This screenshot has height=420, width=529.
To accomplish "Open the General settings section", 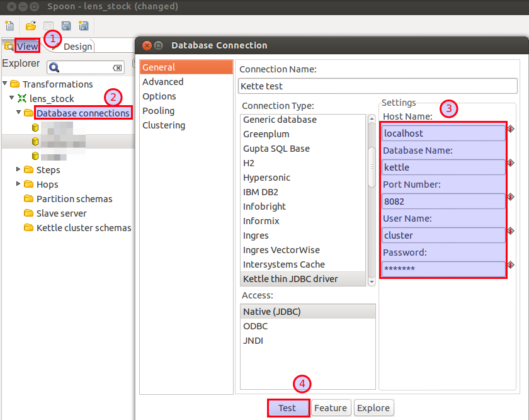I will point(186,67).
